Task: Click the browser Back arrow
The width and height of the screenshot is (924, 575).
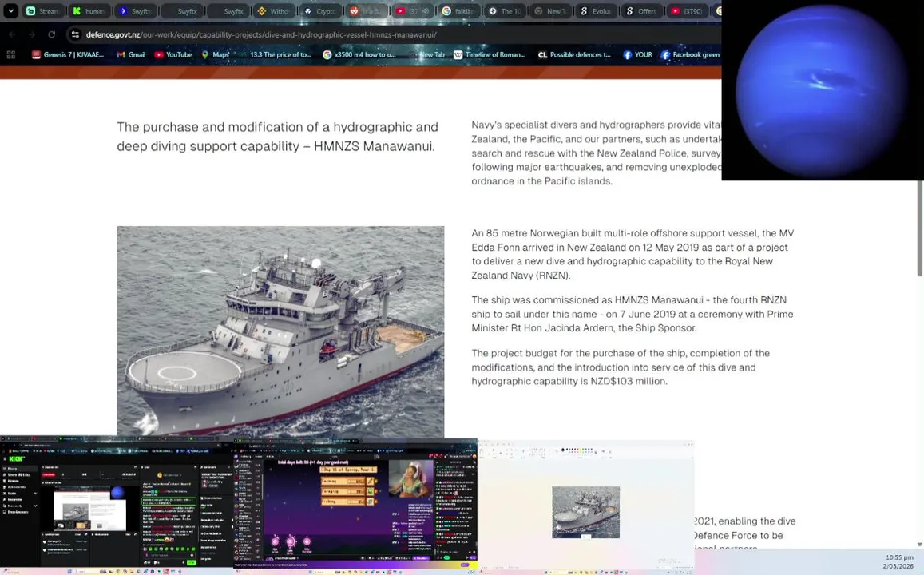Action: (x=12, y=35)
